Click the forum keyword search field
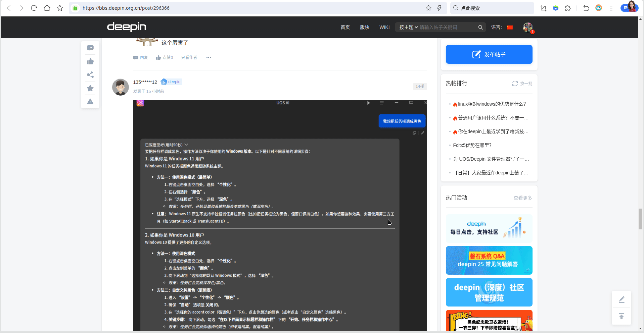Screen dimensions: 644x333 [x=448, y=27]
